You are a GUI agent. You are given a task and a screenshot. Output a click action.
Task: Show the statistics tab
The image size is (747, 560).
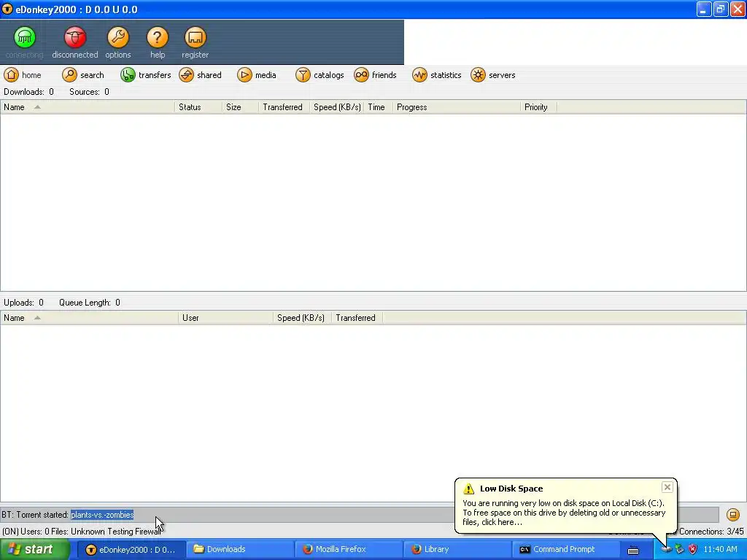[x=436, y=75]
